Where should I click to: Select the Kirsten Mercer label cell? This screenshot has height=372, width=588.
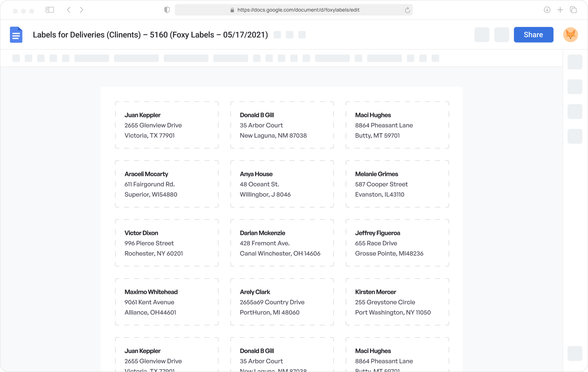[397, 302]
